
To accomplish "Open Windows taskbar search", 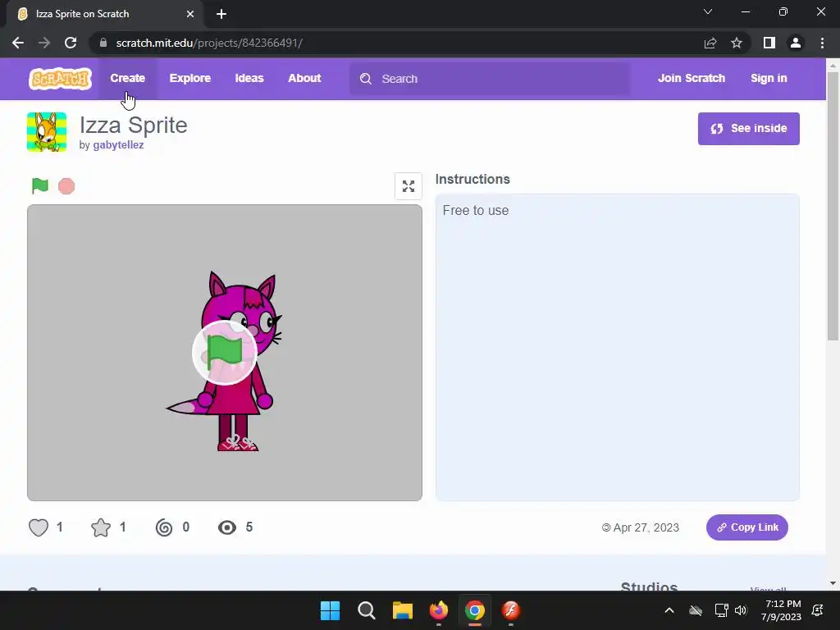I will coord(367,610).
